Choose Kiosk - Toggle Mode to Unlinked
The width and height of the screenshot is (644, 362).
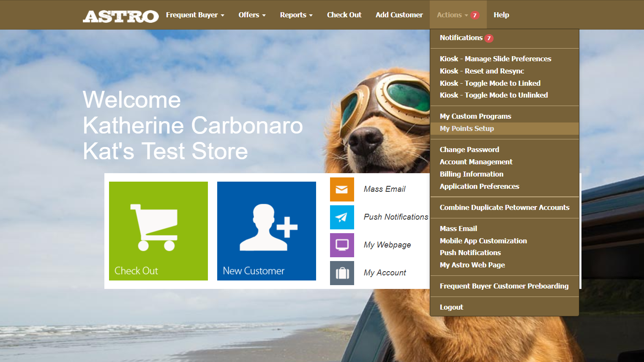[x=505, y=95]
